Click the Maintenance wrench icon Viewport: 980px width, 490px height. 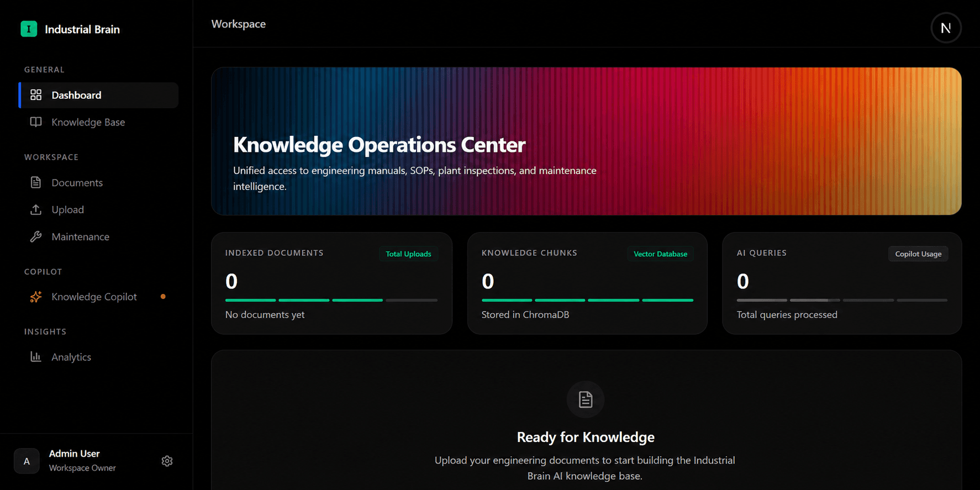36,236
